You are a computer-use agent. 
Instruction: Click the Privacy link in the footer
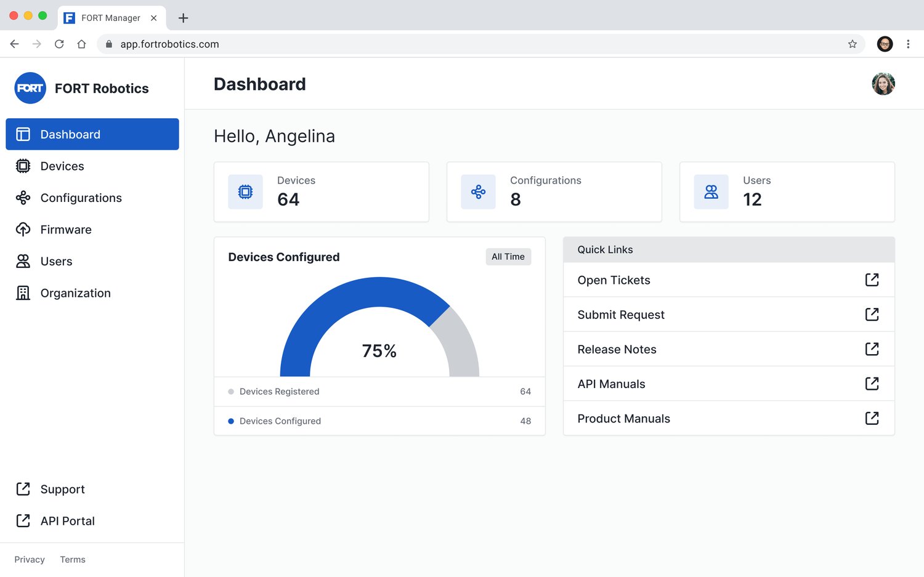[x=29, y=559]
